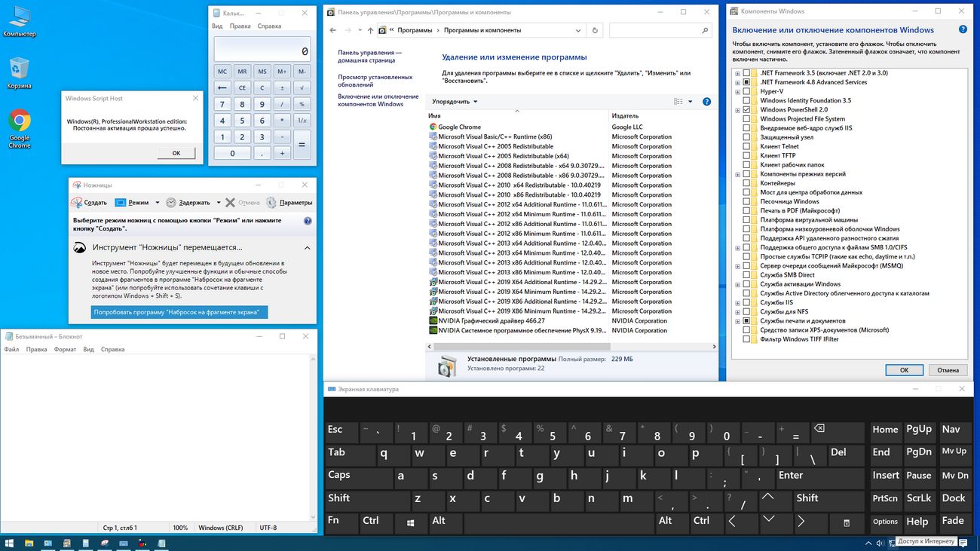Collapse the Ножницы перемещается notice chevron

tap(308, 247)
